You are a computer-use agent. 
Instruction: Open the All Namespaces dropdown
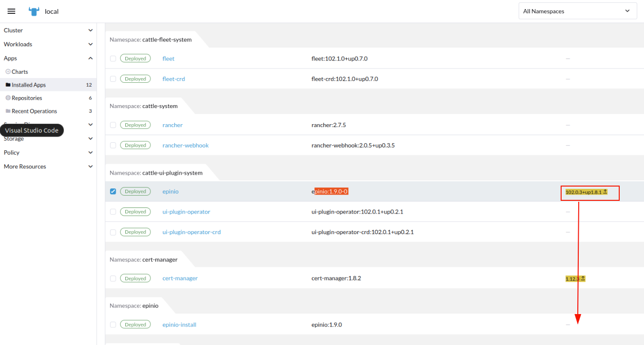(x=577, y=10)
